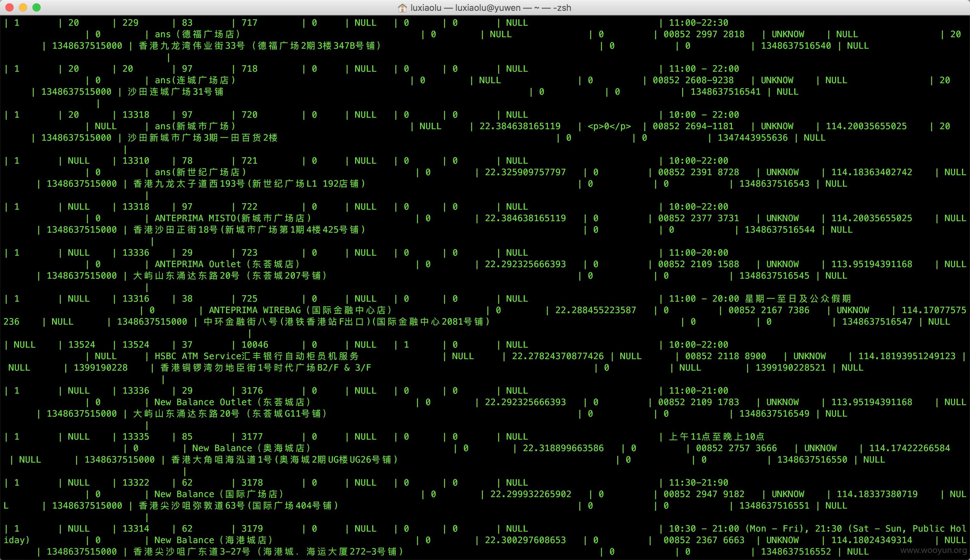Screen dimensions: 970x560
Task: Select the ID value 10046
Action: coord(255,345)
